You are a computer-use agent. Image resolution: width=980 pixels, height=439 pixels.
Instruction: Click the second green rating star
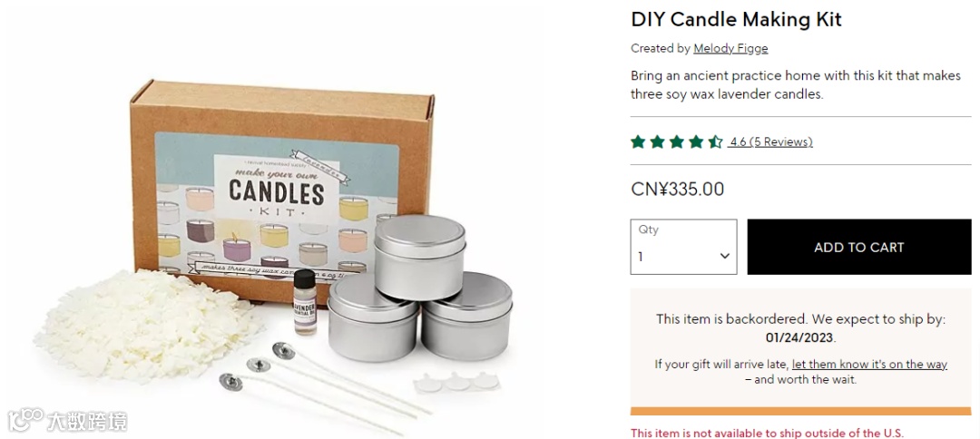click(x=657, y=141)
